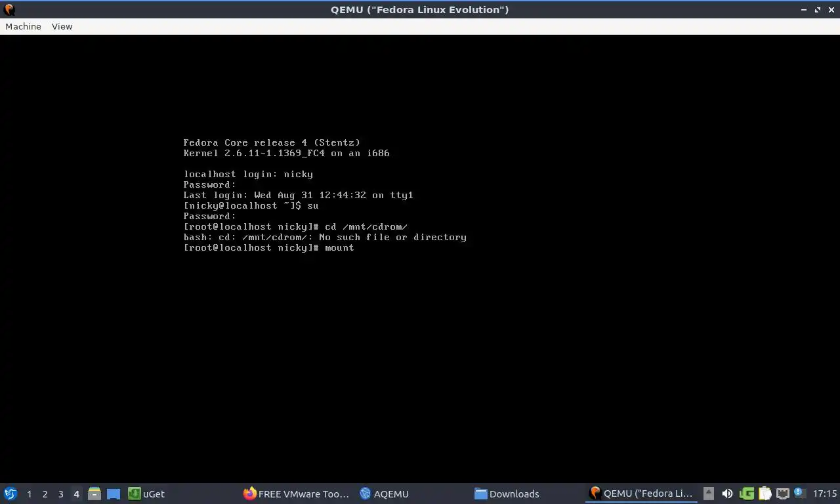Click 'Fedora Core release 4 (Stentz)' text
840x504 pixels.
coord(272,142)
